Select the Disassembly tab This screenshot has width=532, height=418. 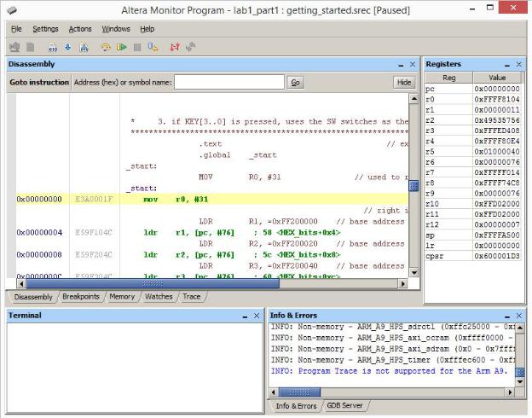click(33, 297)
